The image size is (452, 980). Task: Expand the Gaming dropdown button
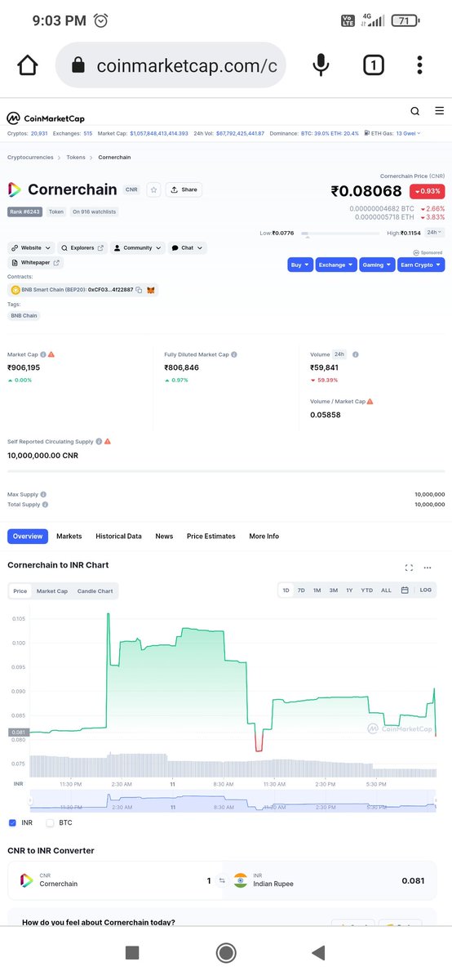point(377,265)
